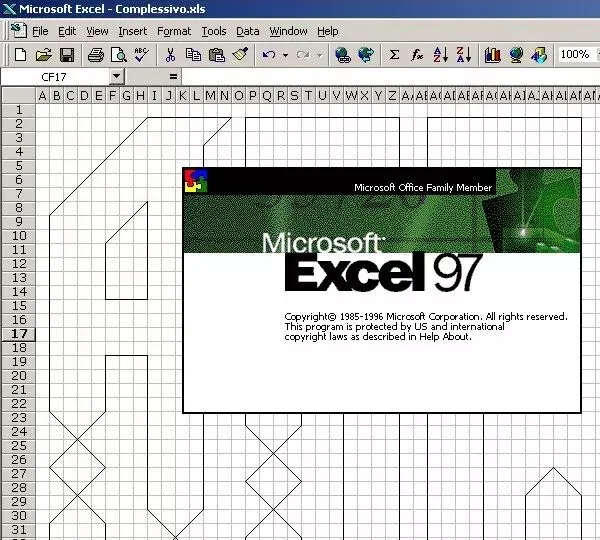The height and width of the screenshot is (540, 600).
Task: Open the Name Box dropdown arrow
Action: (x=116, y=77)
